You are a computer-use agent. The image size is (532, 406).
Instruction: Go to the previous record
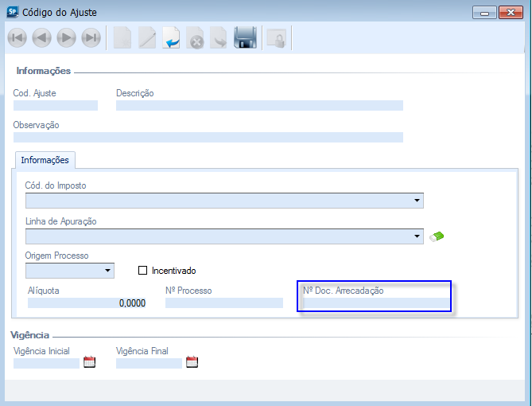click(x=41, y=38)
